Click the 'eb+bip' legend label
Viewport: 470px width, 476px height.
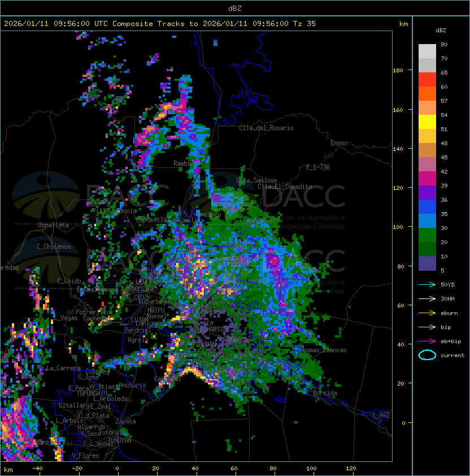451,341
